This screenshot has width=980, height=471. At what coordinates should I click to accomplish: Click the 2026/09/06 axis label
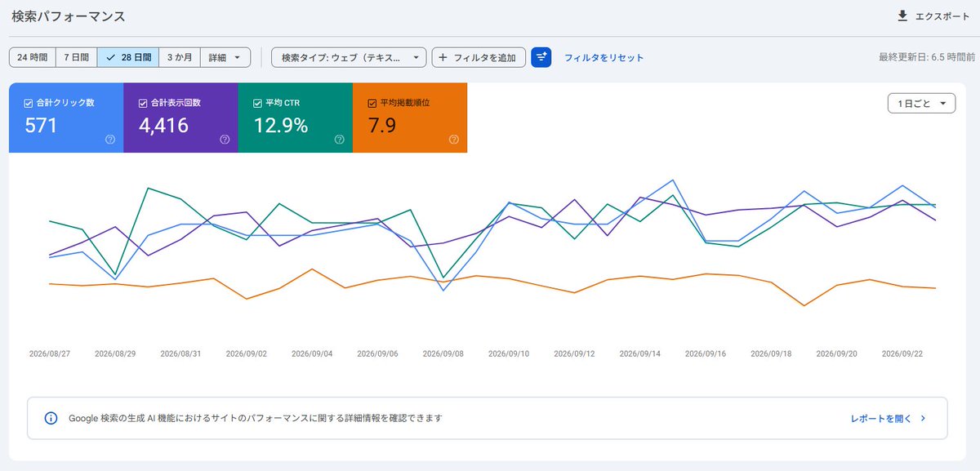click(x=377, y=354)
